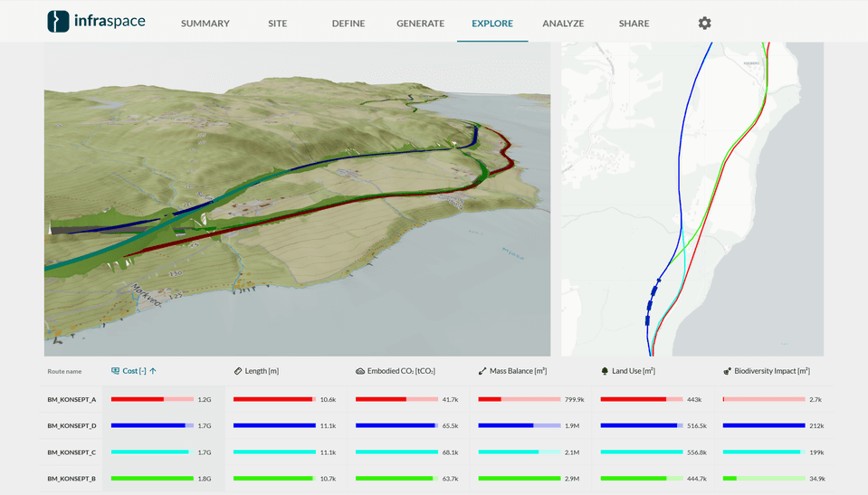Click the Infraspace logo icon
868x495 pixels.
click(x=58, y=22)
